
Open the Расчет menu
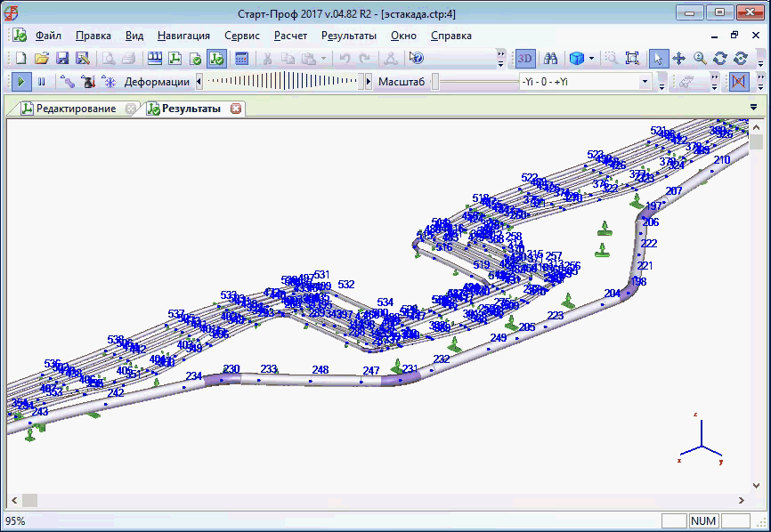pyautogui.click(x=290, y=36)
